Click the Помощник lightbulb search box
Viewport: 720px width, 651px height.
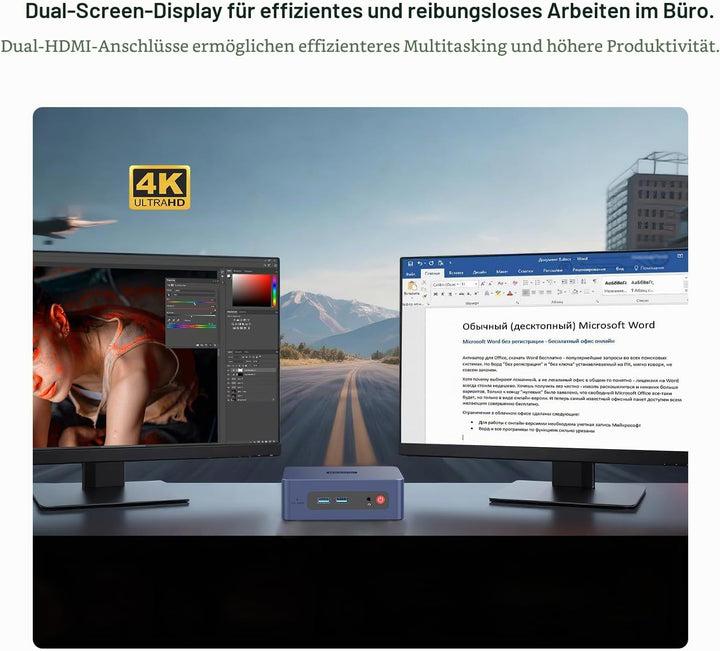649,268
